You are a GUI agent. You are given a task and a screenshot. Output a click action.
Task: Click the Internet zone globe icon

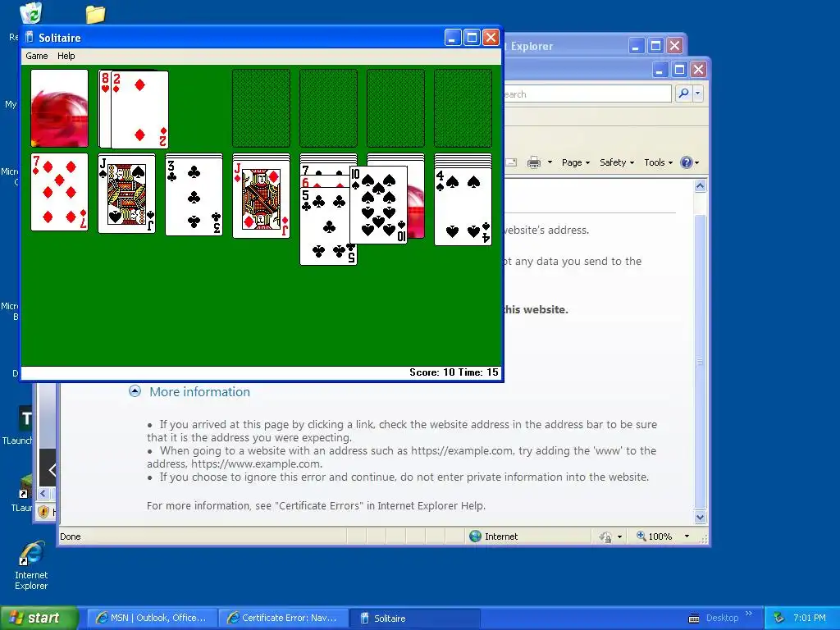point(475,536)
